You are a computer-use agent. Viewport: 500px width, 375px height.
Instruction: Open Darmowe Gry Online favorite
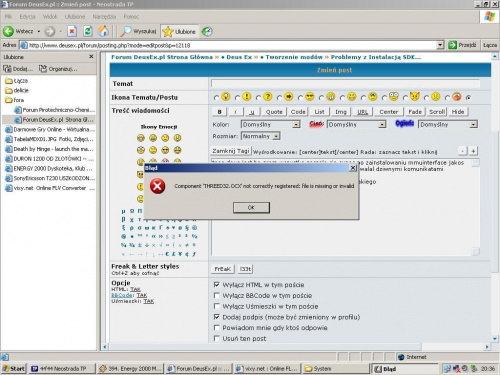[x=50, y=129]
